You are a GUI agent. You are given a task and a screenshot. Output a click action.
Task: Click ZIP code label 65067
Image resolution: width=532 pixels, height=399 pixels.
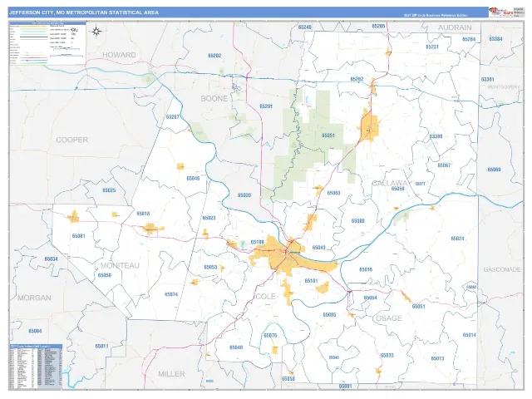tap(444, 165)
